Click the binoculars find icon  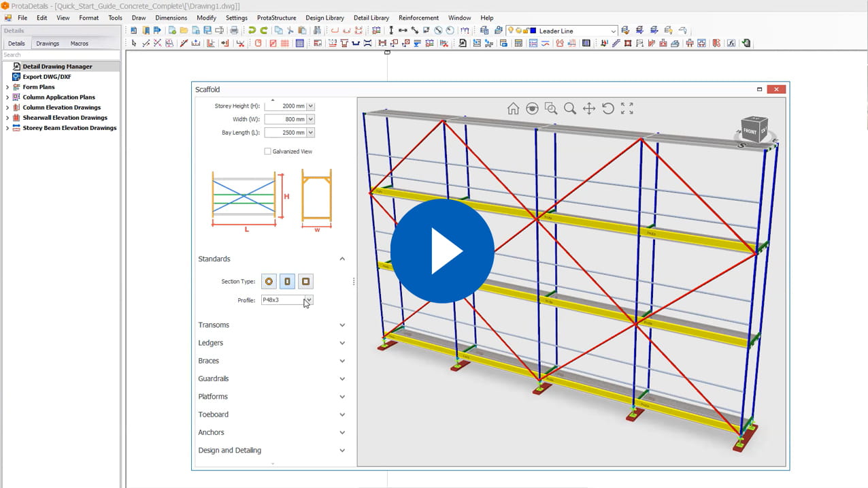click(x=317, y=30)
